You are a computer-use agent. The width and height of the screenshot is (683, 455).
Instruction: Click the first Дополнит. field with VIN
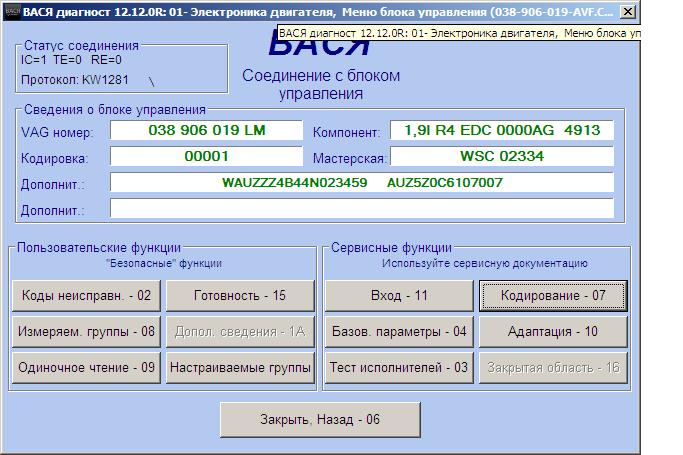362,182
